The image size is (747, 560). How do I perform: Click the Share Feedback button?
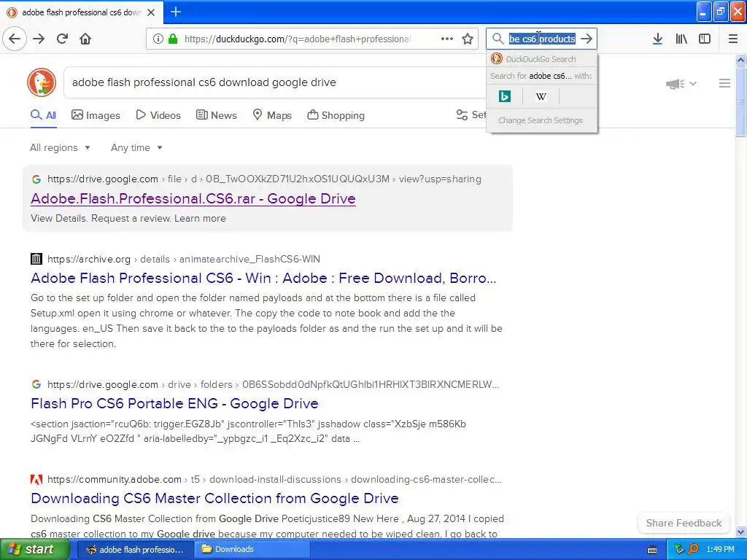tap(684, 523)
